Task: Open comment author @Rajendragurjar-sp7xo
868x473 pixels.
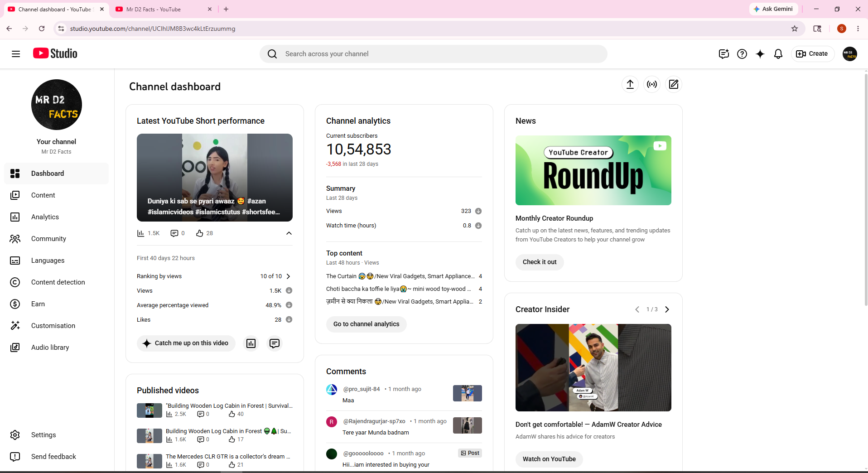Action: click(374, 421)
